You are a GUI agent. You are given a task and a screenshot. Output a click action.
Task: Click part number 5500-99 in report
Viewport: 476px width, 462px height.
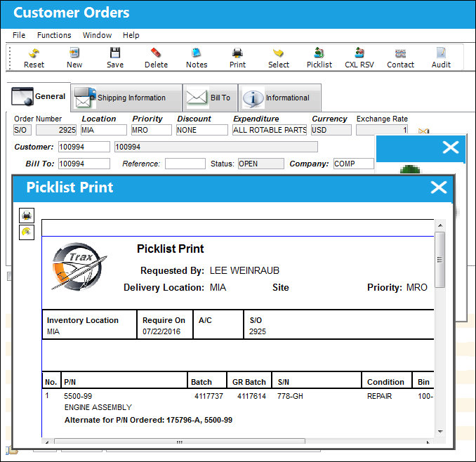[78, 396]
